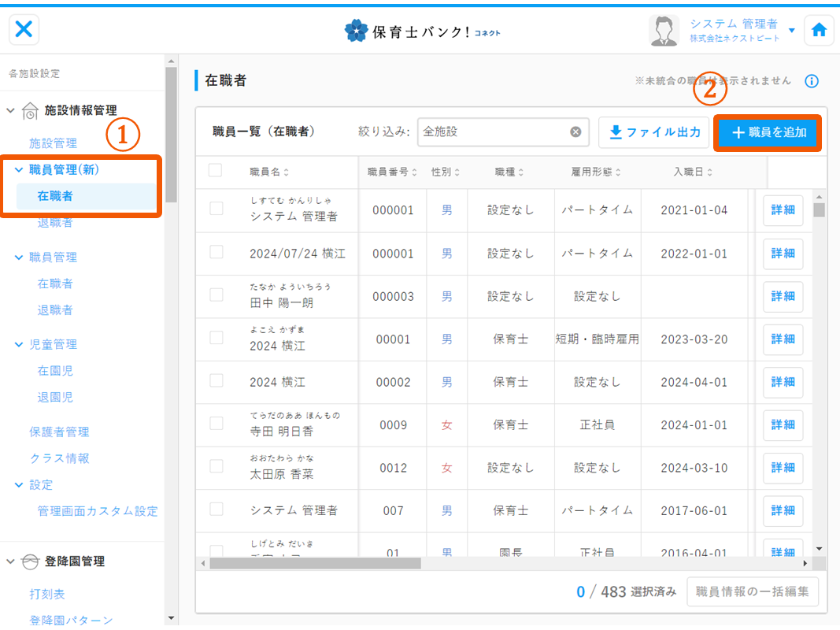Go to home via house icon

(819, 30)
